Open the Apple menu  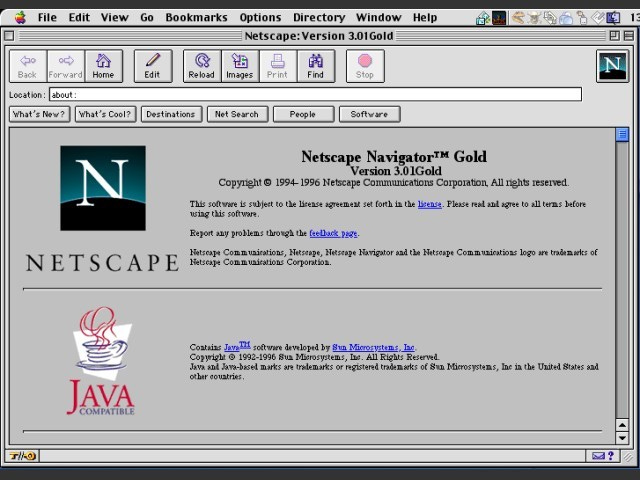[20, 18]
